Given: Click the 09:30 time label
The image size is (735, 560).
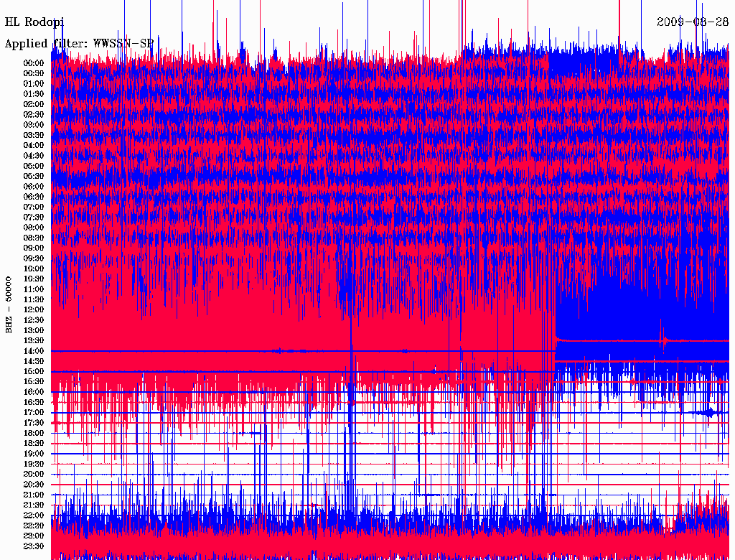Looking at the screenshot, I should (34, 259).
